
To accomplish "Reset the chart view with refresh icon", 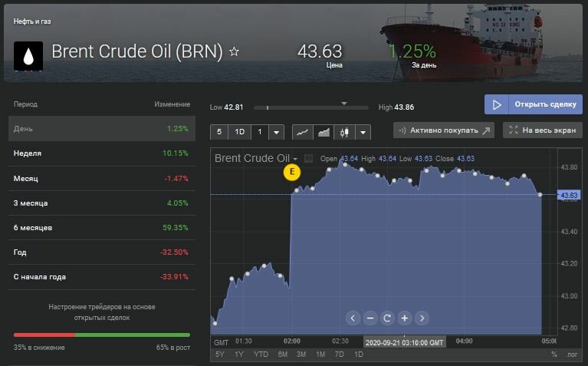I will [x=387, y=318].
